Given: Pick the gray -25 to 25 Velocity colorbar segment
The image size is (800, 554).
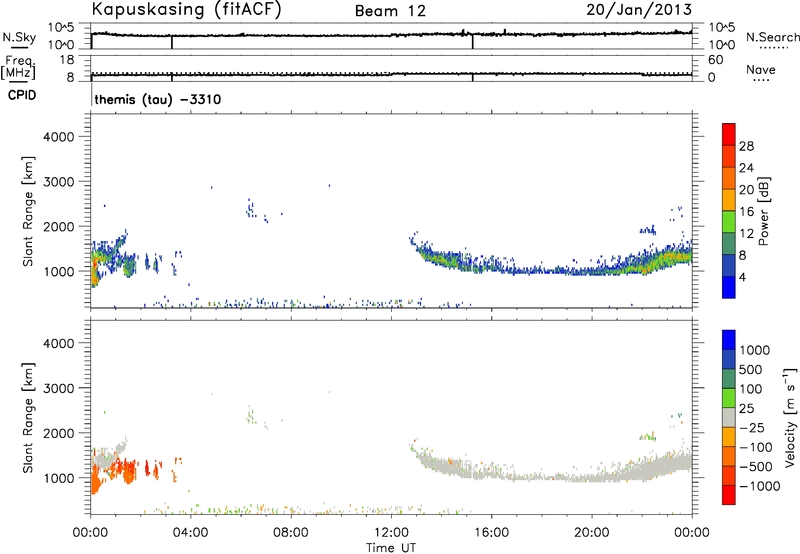Looking at the screenshot, I should (x=729, y=417).
